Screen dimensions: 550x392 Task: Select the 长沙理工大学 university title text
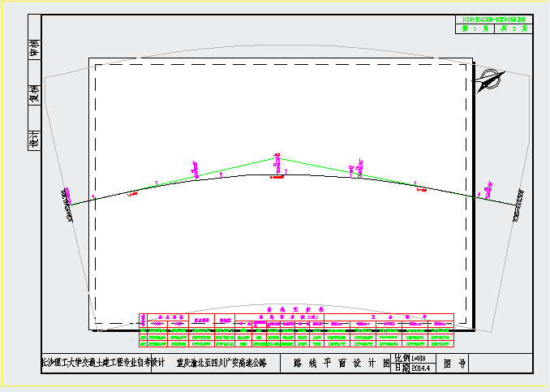tap(103, 363)
